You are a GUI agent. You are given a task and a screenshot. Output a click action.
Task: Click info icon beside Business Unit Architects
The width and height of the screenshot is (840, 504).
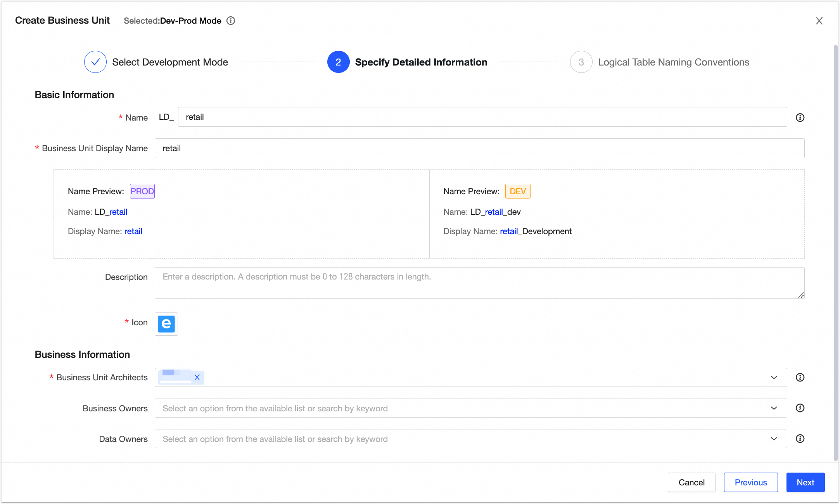800,377
